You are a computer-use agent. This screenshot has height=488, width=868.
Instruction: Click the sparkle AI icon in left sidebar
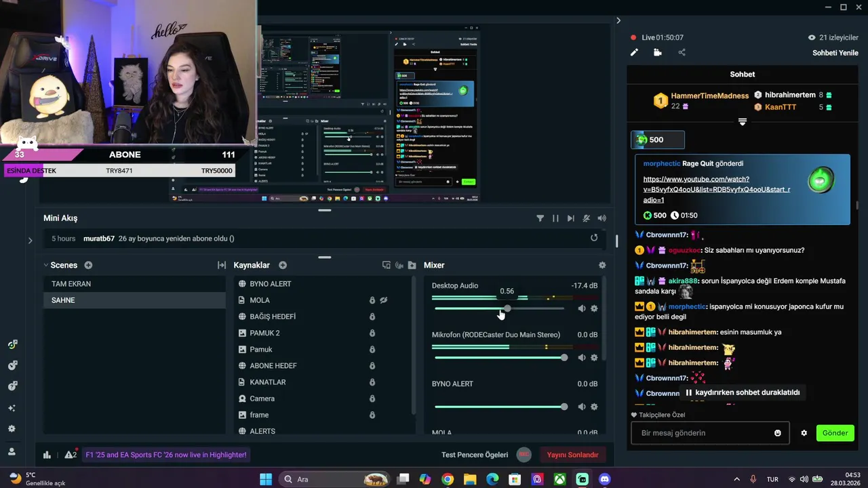click(12, 408)
